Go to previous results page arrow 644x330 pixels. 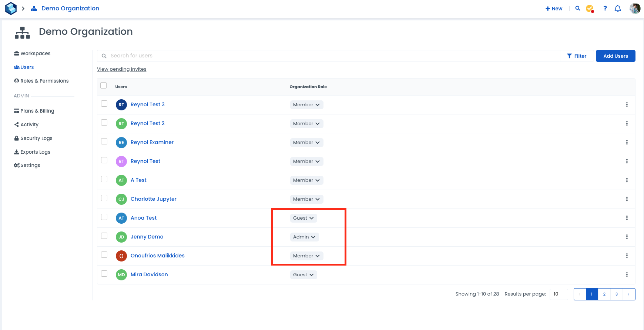580,294
